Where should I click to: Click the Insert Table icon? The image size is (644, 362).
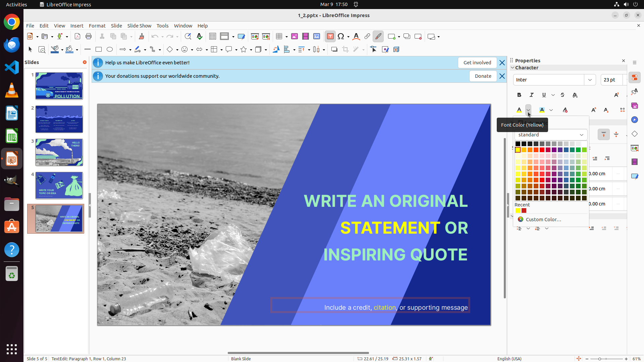tap(279, 37)
